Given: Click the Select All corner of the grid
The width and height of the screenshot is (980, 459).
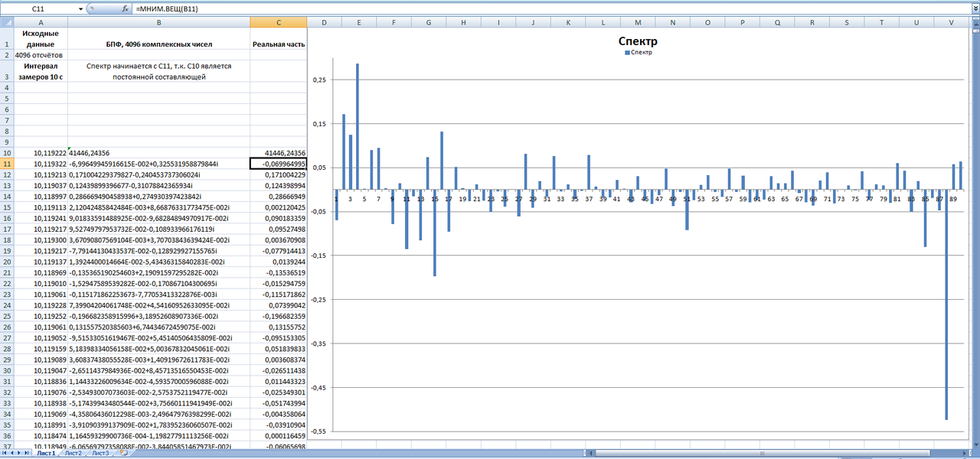Looking at the screenshot, I should [x=7, y=22].
